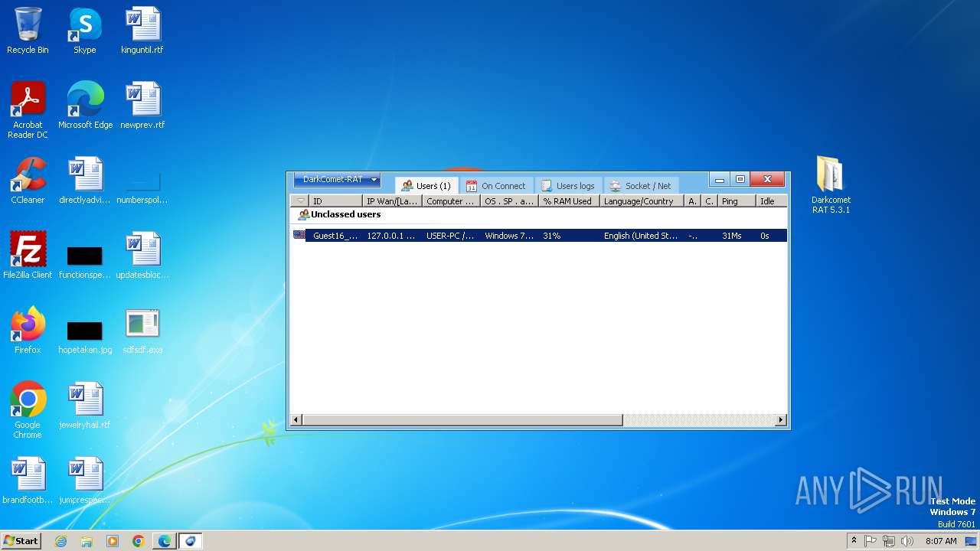The width and height of the screenshot is (980, 551).
Task: Click the arrow column header before ID
Action: pyautogui.click(x=300, y=201)
